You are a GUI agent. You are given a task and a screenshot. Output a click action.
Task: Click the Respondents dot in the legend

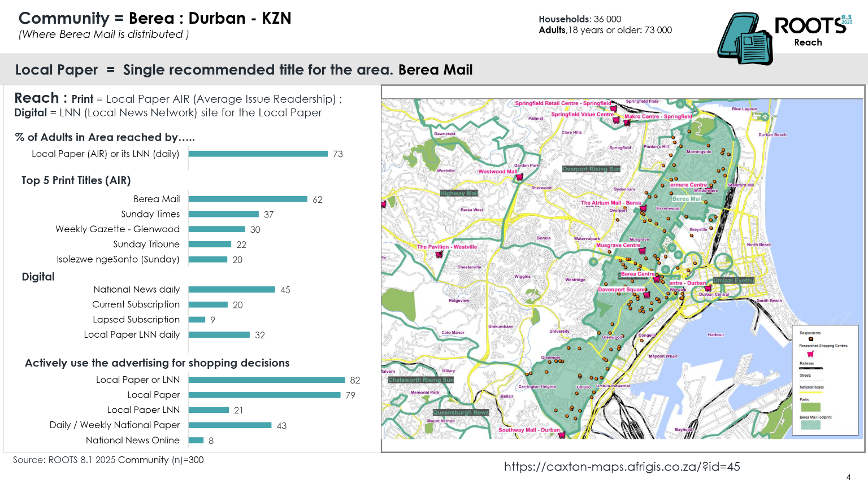(x=810, y=339)
